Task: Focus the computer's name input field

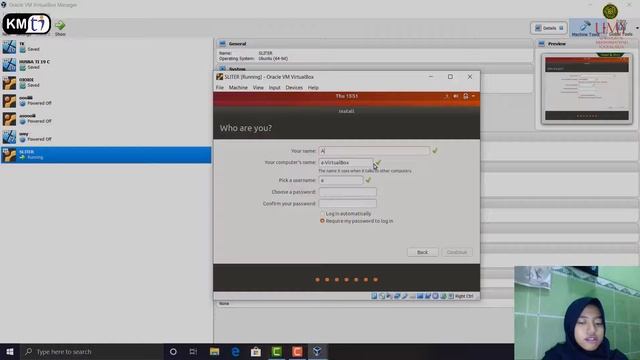Action: [x=346, y=162]
